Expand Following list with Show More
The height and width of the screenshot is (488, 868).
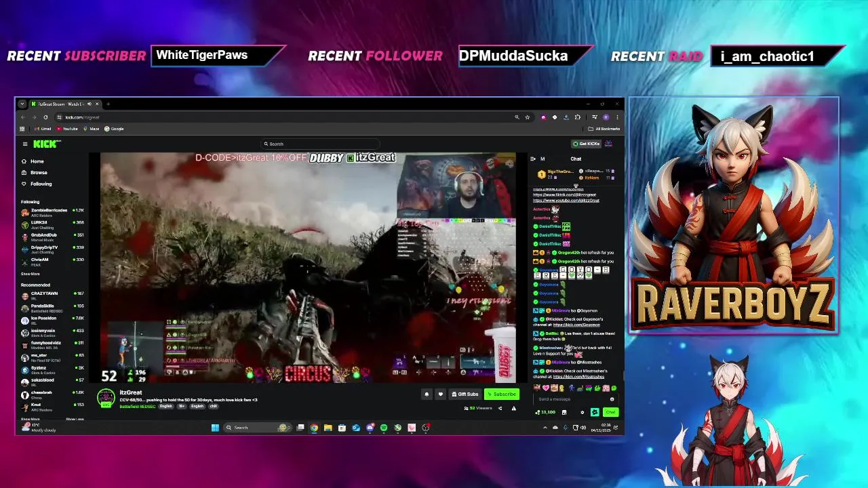[30, 274]
